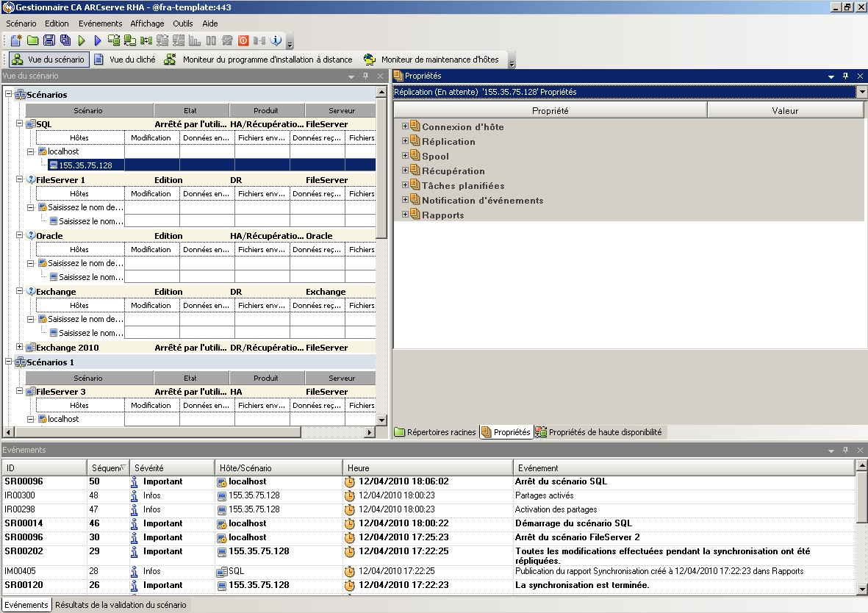Collapse the SQL scenario tree node

[x=20, y=124]
